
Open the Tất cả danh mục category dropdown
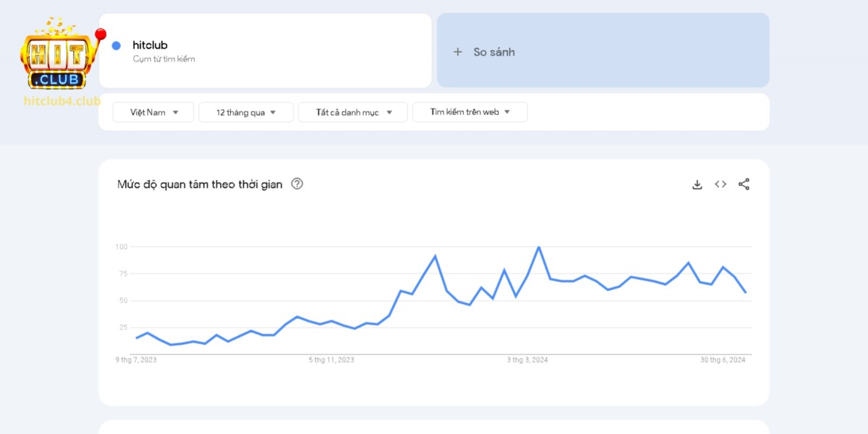pyautogui.click(x=352, y=112)
